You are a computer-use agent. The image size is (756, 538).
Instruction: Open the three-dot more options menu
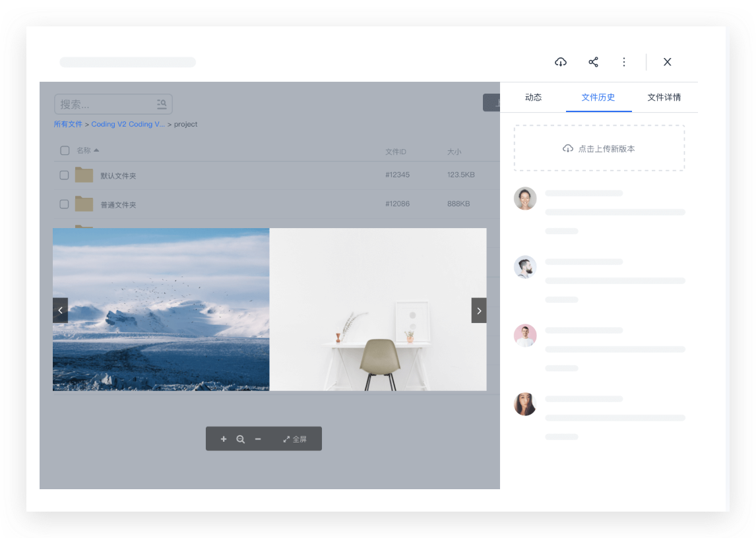(624, 62)
